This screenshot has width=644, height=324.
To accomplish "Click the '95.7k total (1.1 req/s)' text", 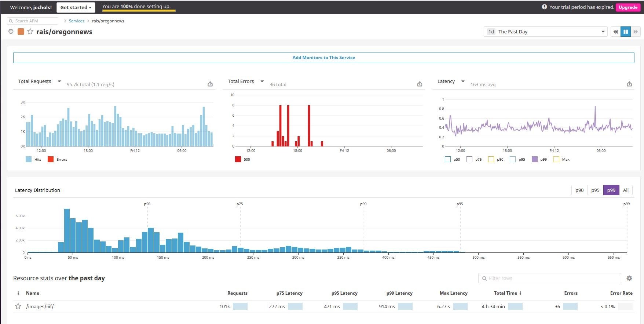I will click(91, 84).
